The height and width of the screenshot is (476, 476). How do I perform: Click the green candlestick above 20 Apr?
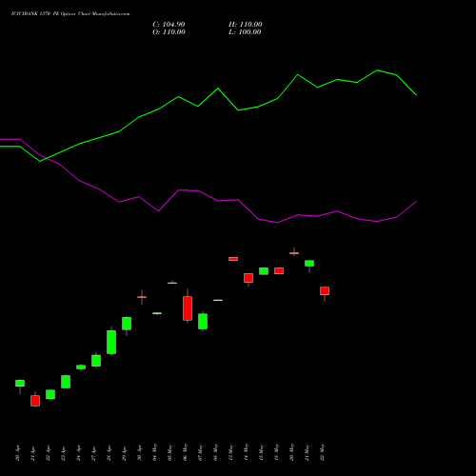click(x=20, y=383)
